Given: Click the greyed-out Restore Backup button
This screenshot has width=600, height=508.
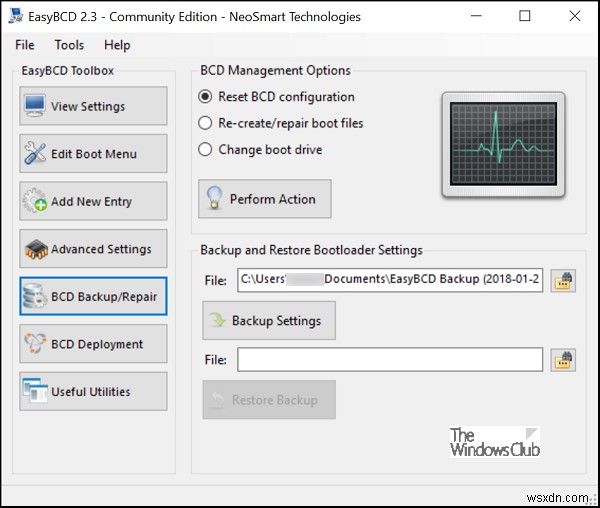Looking at the screenshot, I should (269, 400).
